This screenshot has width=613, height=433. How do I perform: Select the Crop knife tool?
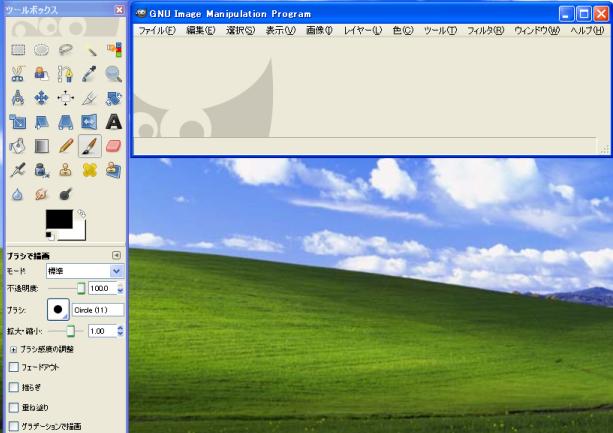(x=90, y=98)
